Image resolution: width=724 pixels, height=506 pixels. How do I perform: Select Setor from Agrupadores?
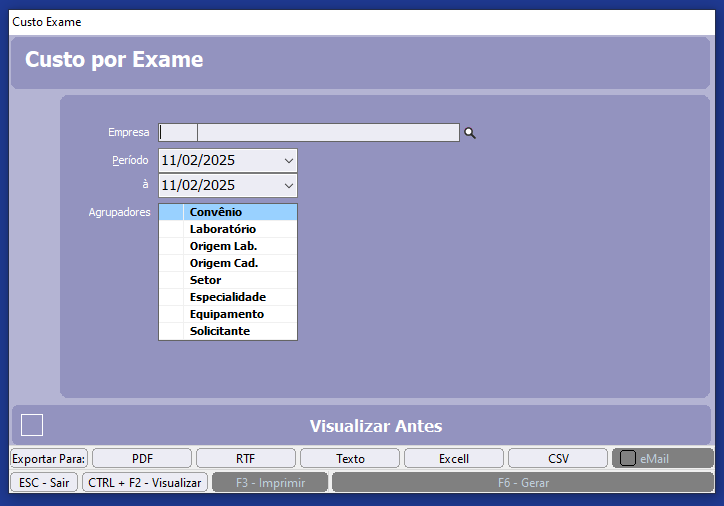[205, 280]
